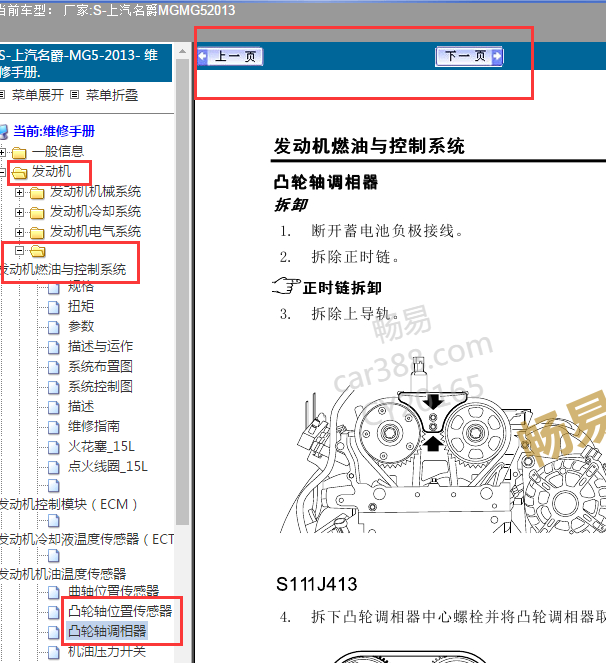Open the 维修指南 document
The height and width of the screenshot is (663, 606).
click(x=94, y=426)
